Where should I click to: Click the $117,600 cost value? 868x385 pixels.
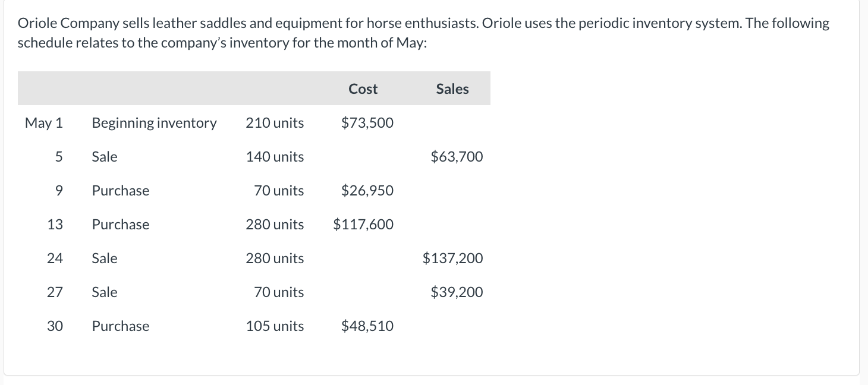click(363, 225)
